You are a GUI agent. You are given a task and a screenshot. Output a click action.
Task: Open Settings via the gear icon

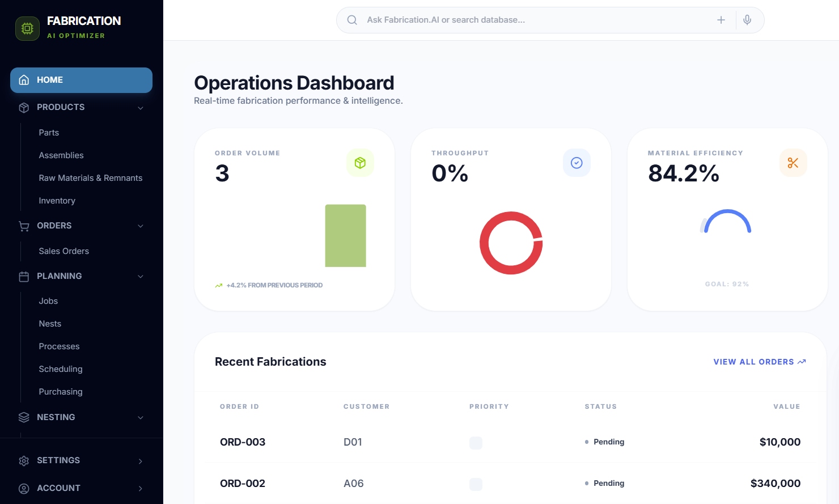click(x=23, y=460)
